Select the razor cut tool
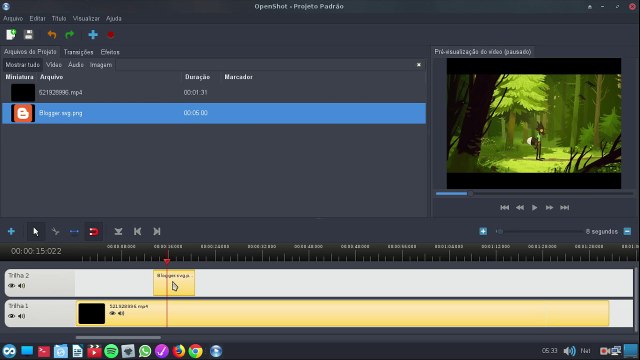The width and height of the screenshot is (640, 360). coord(55,231)
